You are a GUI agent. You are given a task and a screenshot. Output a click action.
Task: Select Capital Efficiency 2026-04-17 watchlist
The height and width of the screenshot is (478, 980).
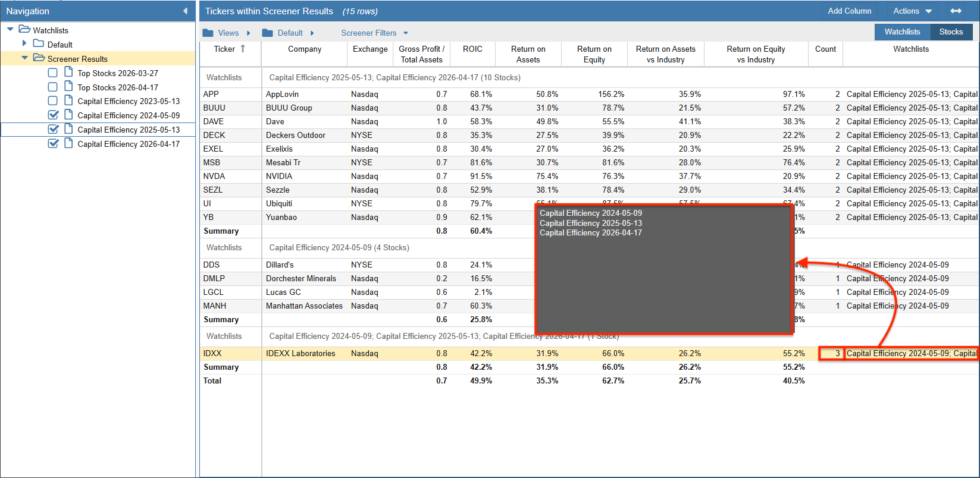coord(129,144)
